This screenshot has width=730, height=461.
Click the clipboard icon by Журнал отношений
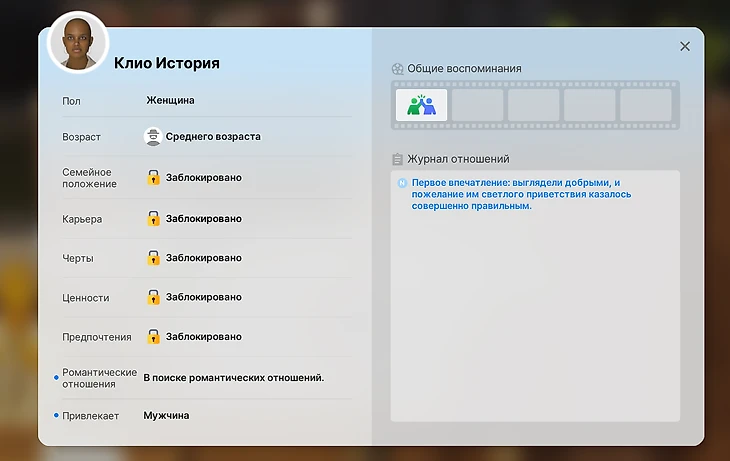(398, 159)
